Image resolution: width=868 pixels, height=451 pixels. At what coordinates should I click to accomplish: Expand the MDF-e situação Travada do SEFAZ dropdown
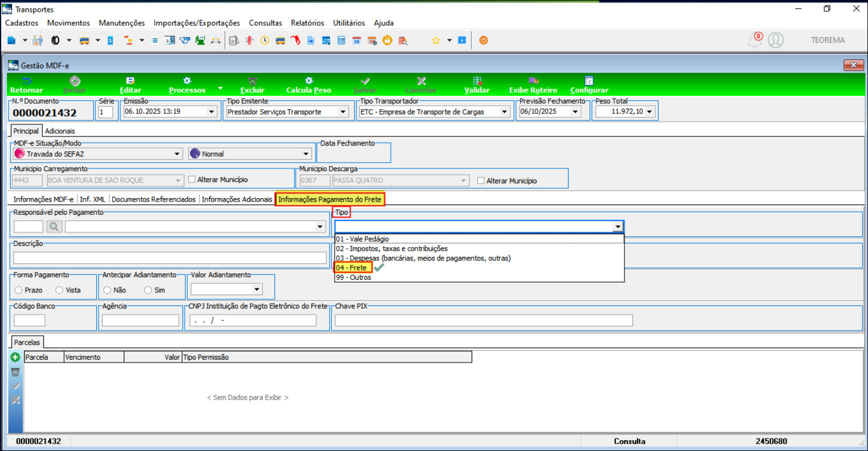pos(177,154)
